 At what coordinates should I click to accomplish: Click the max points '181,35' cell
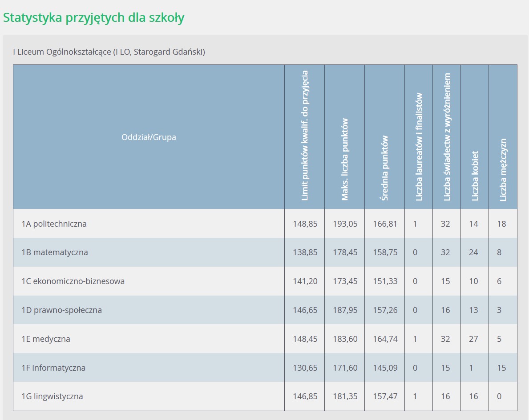(345, 396)
